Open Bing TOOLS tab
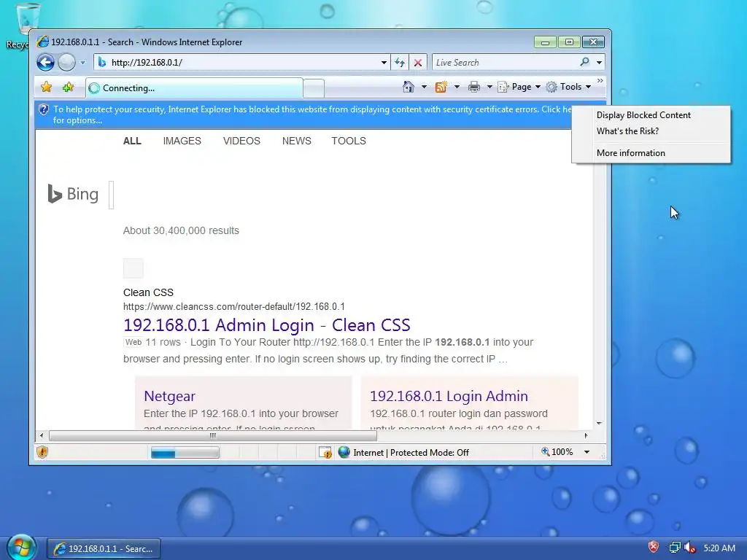Screen dimensions: 747x560 [349, 141]
